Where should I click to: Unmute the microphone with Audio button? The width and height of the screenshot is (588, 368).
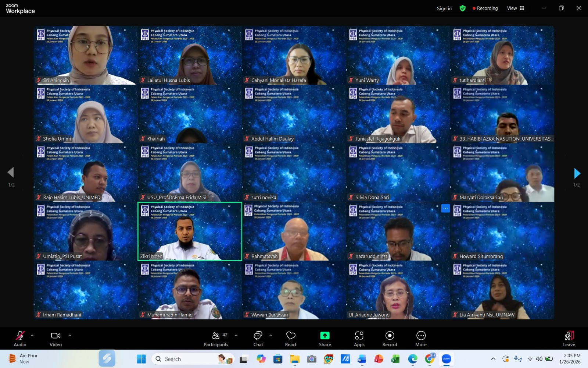pyautogui.click(x=20, y=338)
